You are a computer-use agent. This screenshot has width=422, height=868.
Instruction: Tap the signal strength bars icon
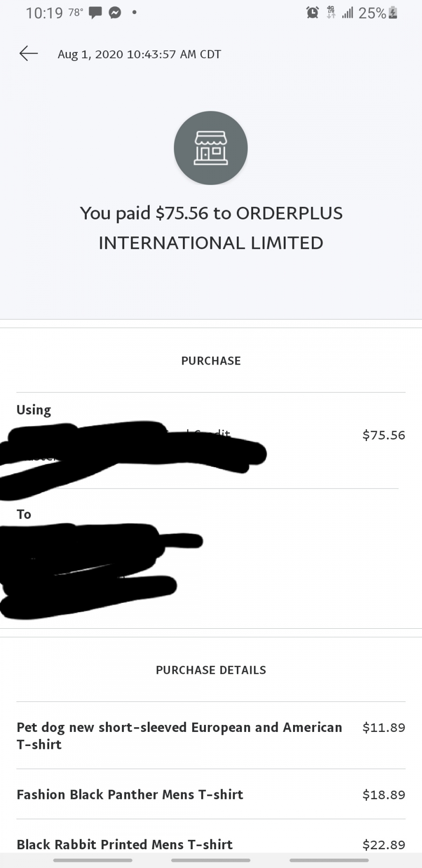pyautogui.click(x=347, y=13)
